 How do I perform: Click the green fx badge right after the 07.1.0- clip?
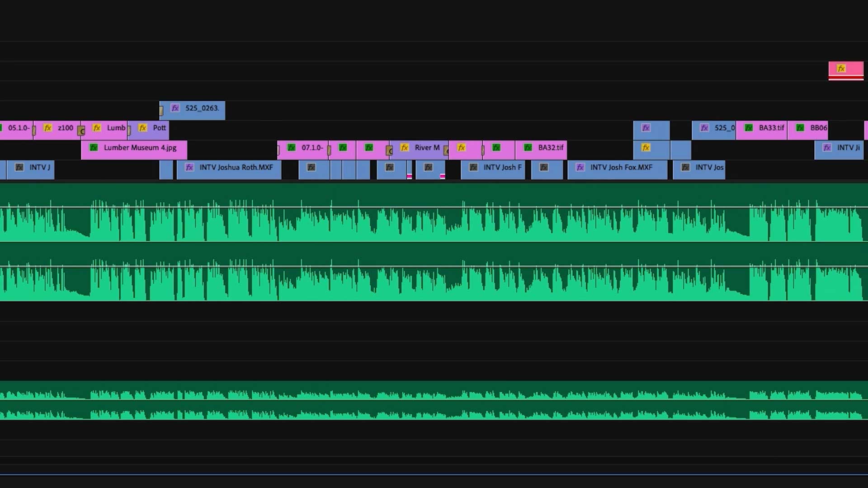[343, 147]
